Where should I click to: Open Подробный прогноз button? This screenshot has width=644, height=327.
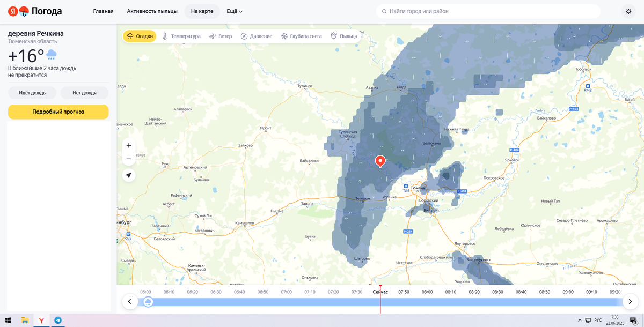click(x=58, y=112)
